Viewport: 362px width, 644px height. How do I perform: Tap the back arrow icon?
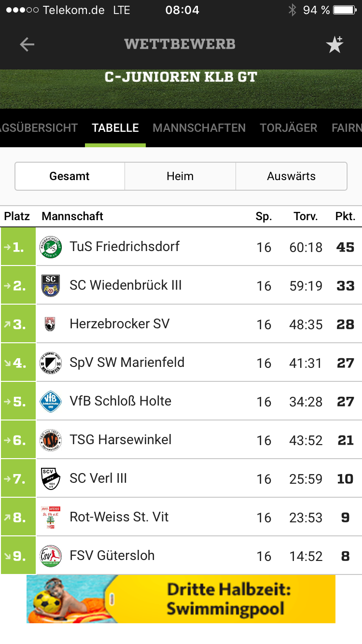27,44
